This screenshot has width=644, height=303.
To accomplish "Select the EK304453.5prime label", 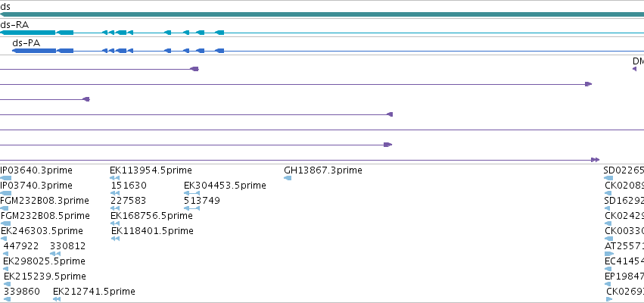I will point(225,186).
